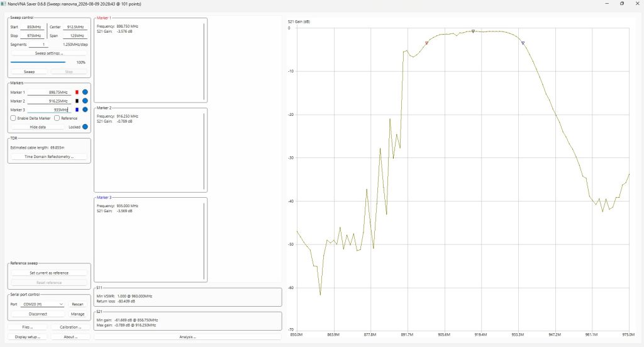Click the Reset reference button
Viewport: 644px width, 347px height.
pyautogui.click(x=49, y=283)
